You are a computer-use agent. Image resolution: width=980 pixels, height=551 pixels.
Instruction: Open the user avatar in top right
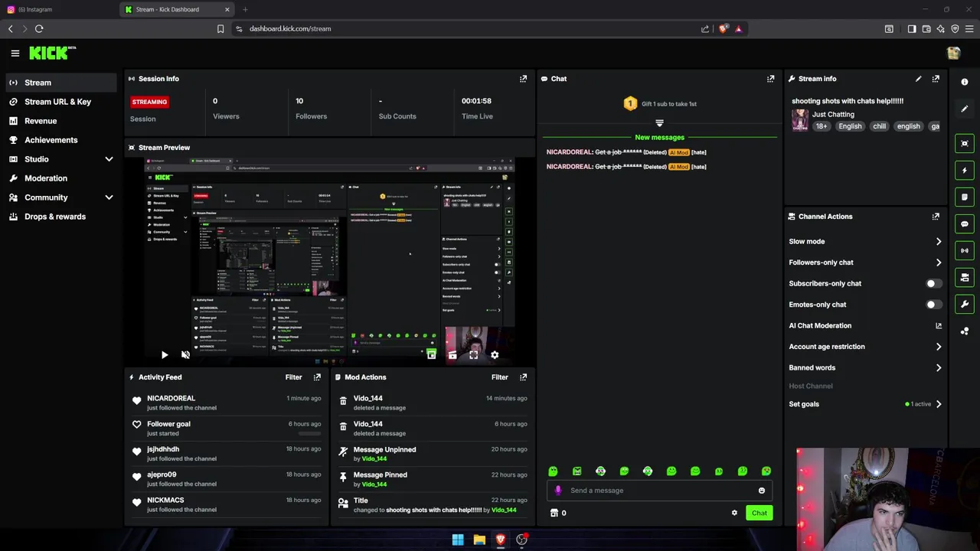(953, 53)
